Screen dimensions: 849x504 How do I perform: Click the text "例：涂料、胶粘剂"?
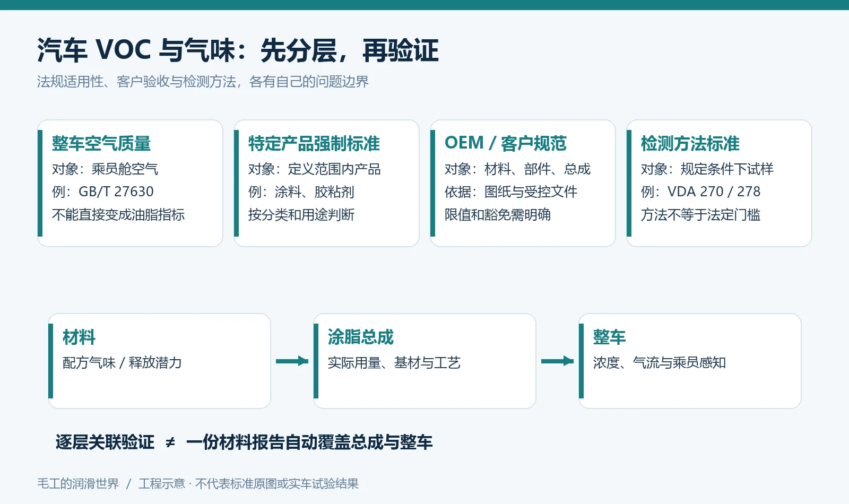301,192
